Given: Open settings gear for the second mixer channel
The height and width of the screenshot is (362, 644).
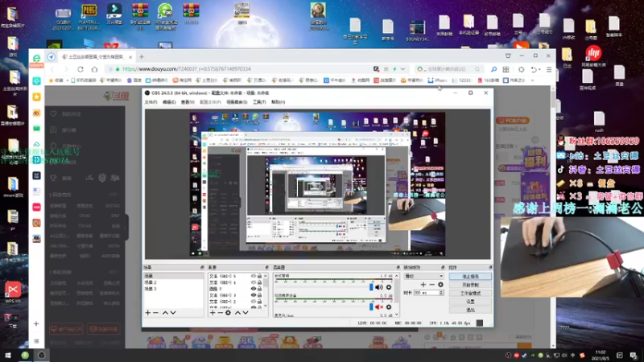Looking at the screenshot, I should coord(389,306).
